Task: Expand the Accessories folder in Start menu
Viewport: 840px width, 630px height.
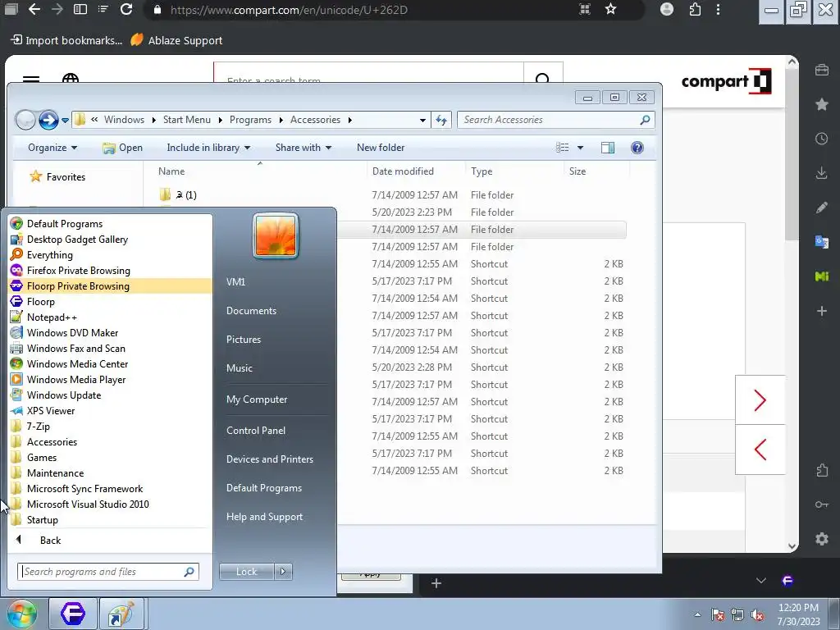Action: point(111,442)
